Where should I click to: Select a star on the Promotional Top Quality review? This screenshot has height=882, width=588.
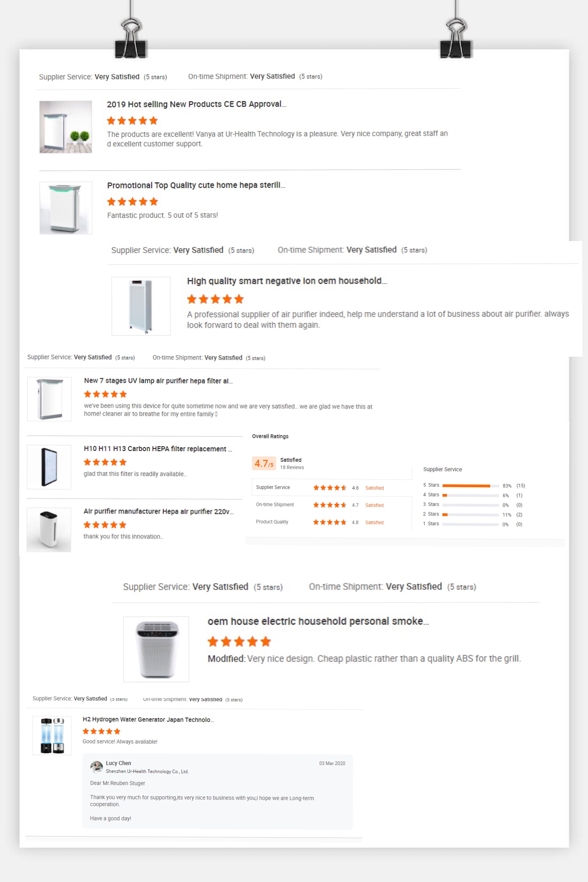(132, 202)
